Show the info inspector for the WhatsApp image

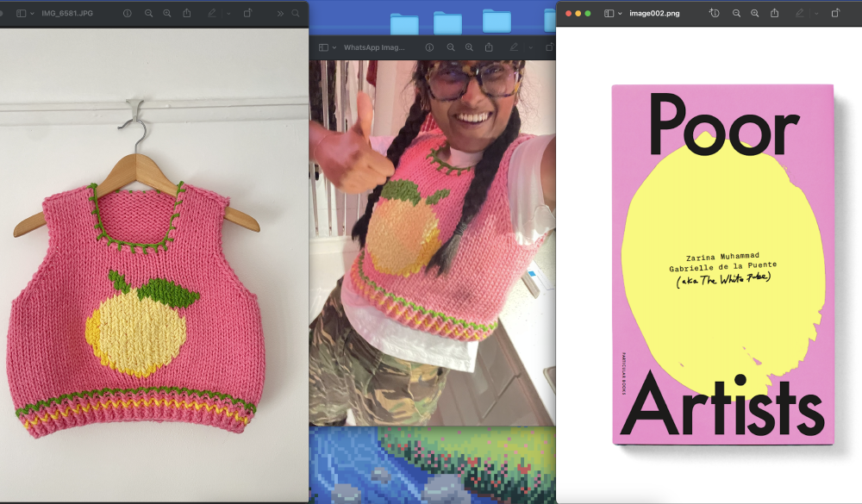point(429,47)
